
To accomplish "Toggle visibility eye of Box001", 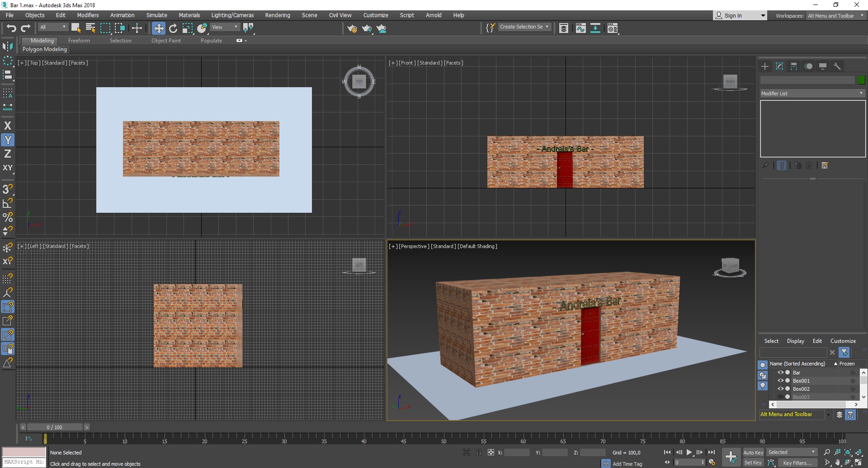I will point(780,381).
